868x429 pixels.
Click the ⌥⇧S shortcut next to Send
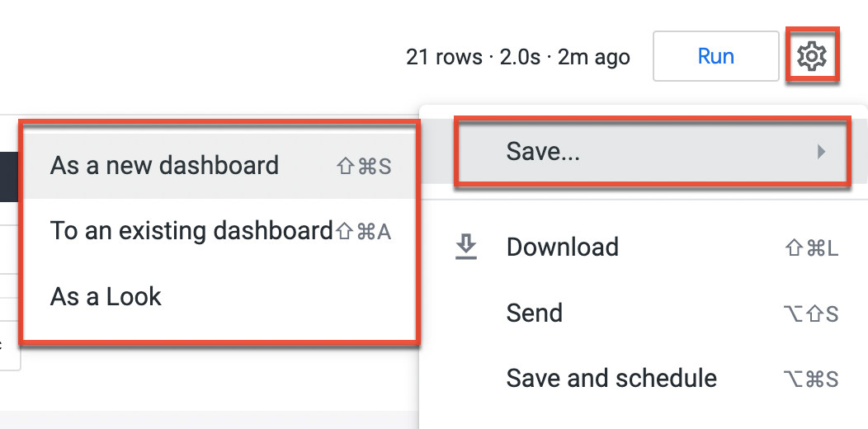tap(810, 313)
